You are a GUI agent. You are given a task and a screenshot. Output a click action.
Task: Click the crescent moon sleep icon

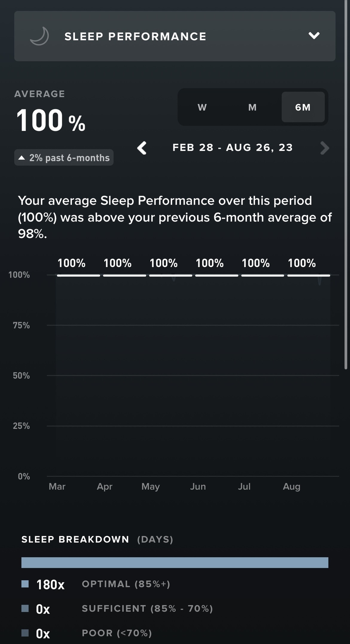(39, 36)
